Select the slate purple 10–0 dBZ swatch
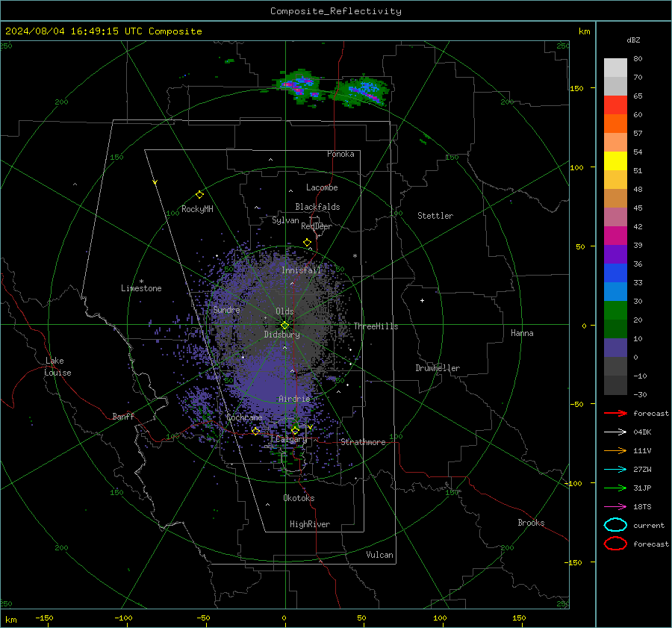Image resolution: width=672 pixels, height=628 pixels. coord(615,348)
